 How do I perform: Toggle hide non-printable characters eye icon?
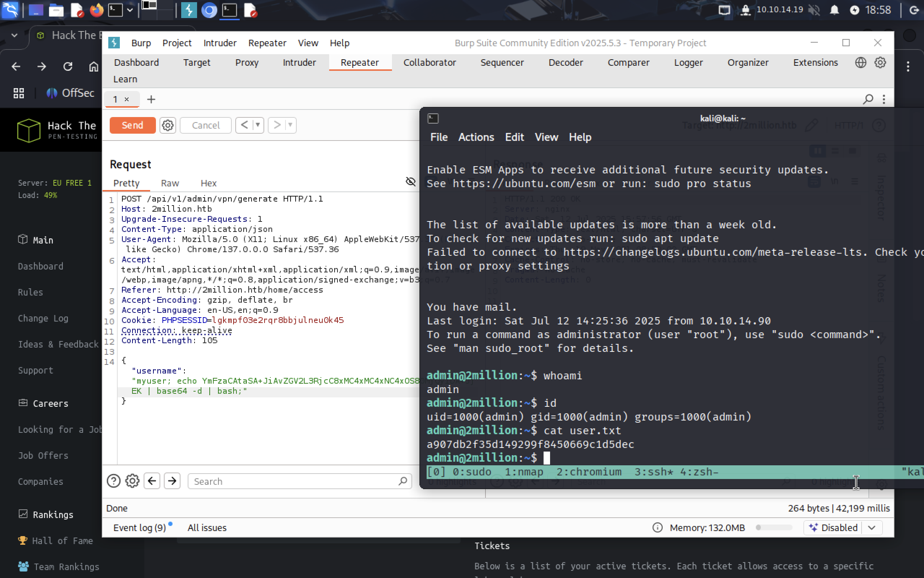tap(410, 182)
